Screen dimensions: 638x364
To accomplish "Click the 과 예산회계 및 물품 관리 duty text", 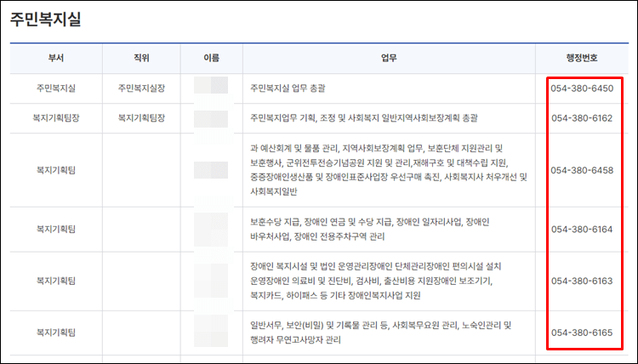I will [389, 169].
